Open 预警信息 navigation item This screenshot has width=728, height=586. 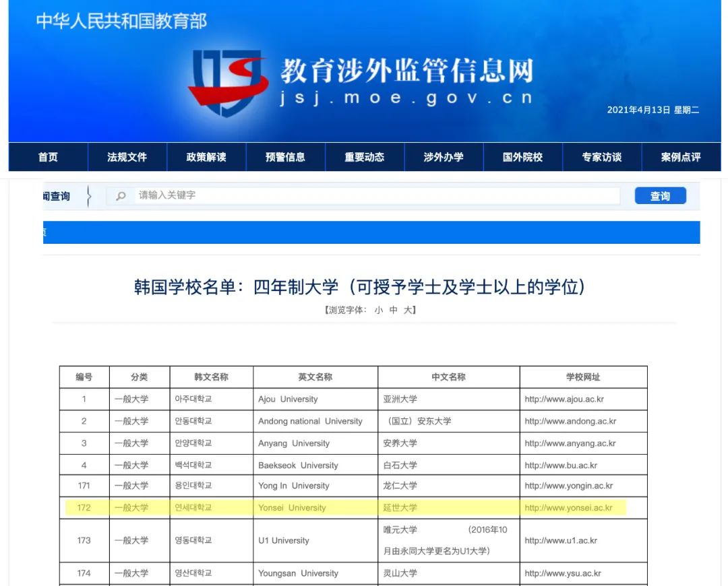285,157
